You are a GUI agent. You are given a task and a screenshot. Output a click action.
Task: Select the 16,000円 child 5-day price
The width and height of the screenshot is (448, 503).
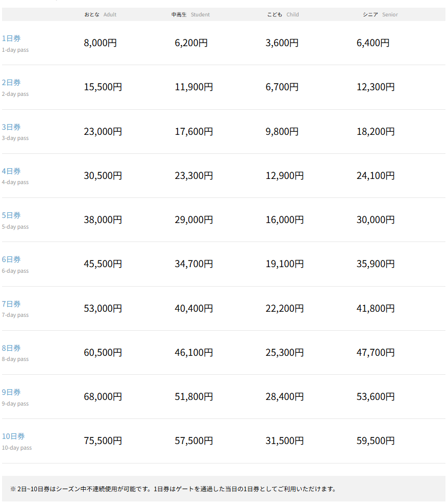(284, 220)
